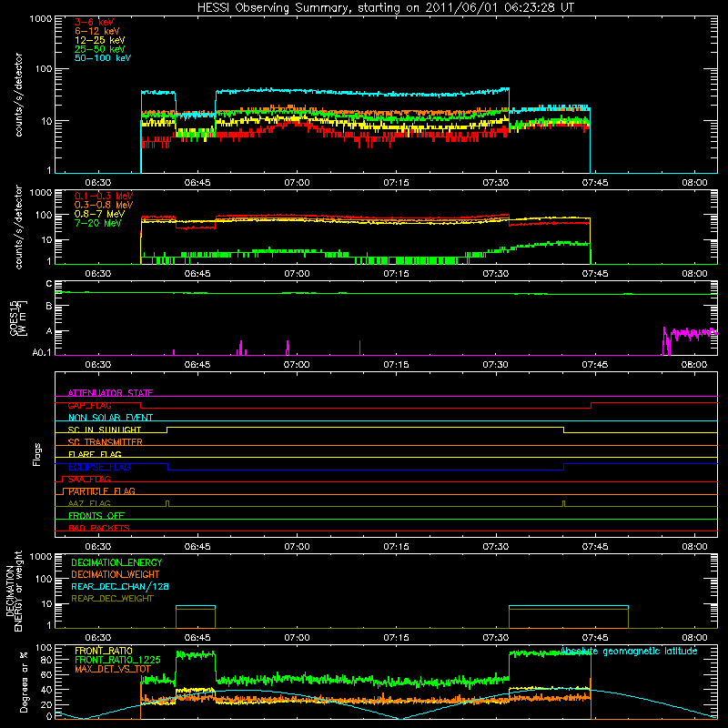
Task: Select the PARTICLE_FLAG label
Action: (x=102, y=490)
